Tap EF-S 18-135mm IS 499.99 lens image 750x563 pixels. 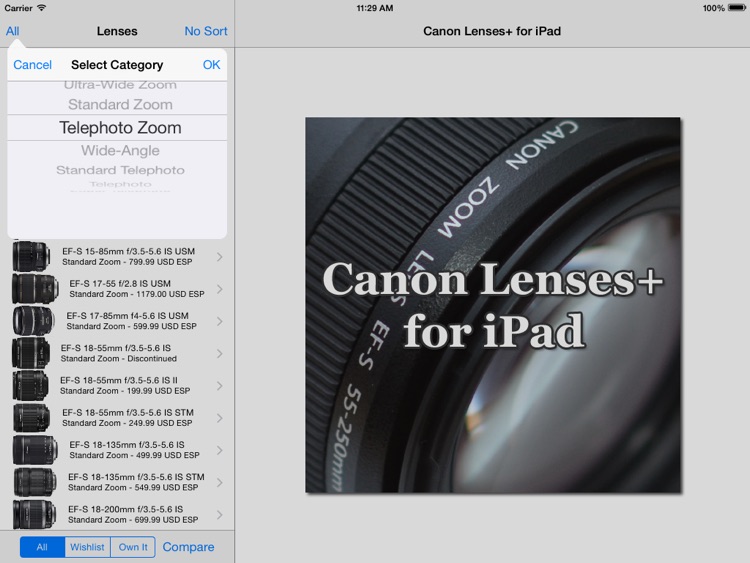(x=34, y=450)
